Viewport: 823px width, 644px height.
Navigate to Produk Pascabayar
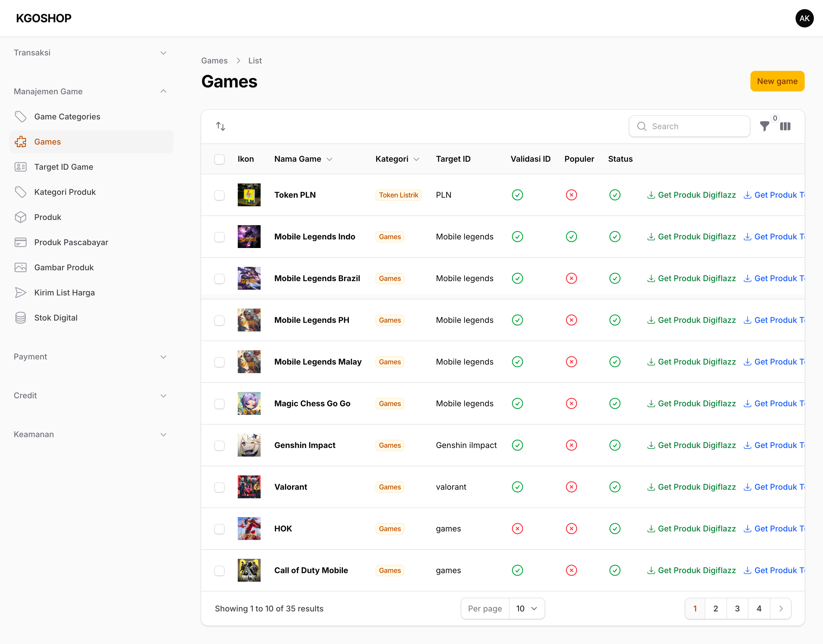(x=91, y=243)
